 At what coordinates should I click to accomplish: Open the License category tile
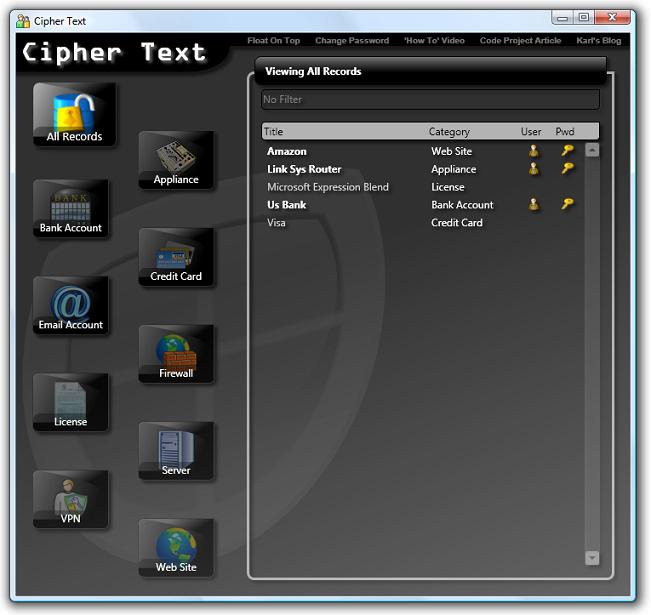tap(71, 402)
